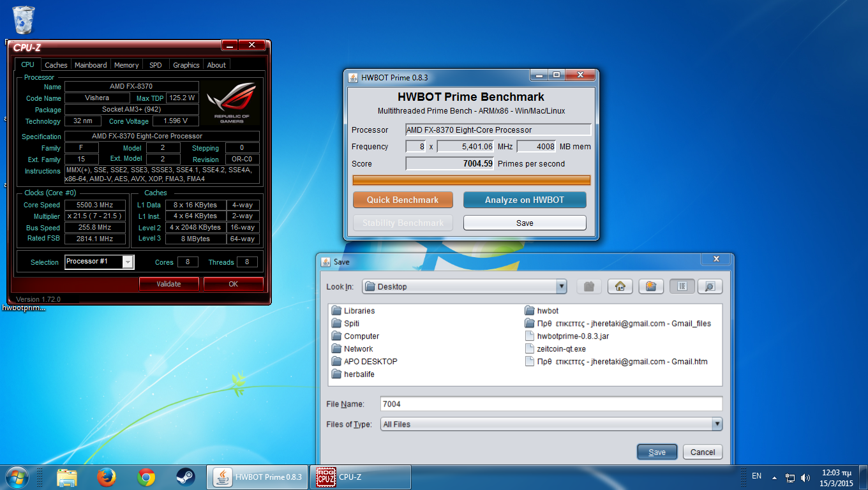The image size is (868, 490).
Task: Switch Save dialog to Details view
Action: [710, 286]
